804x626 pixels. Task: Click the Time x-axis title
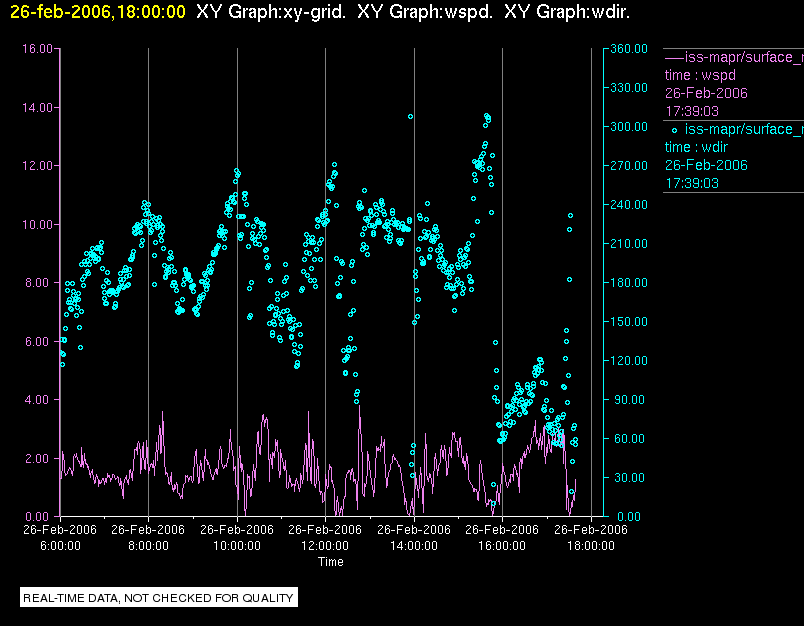click(x=331, y=562)
